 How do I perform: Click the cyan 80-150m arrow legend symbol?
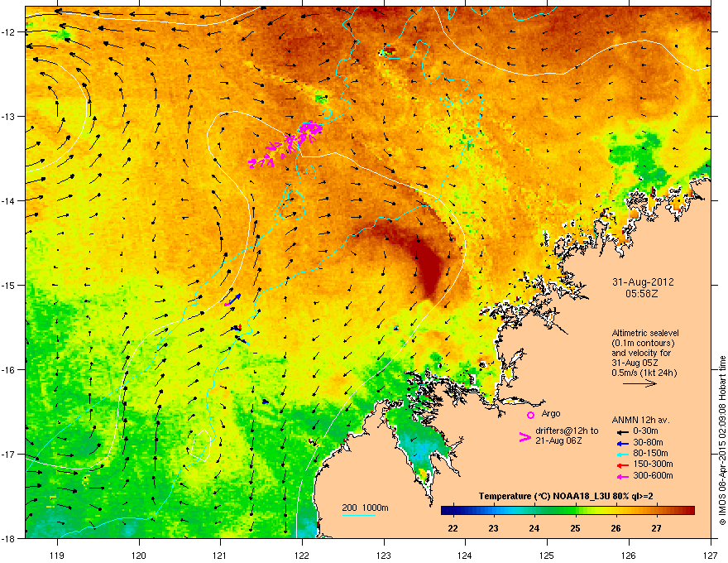click(622, 454)
